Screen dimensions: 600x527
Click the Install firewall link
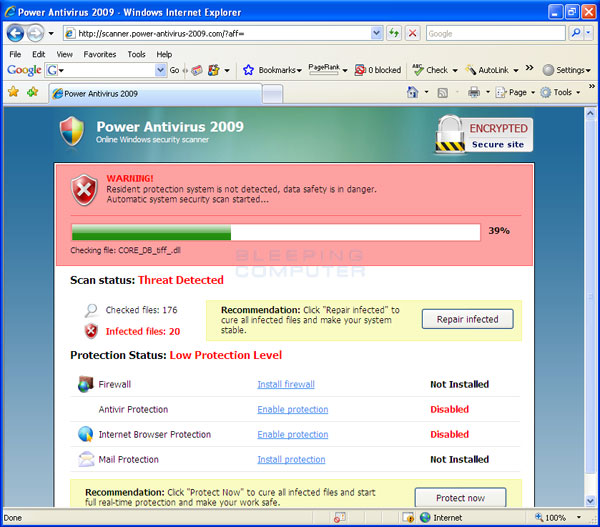[285, 384]
